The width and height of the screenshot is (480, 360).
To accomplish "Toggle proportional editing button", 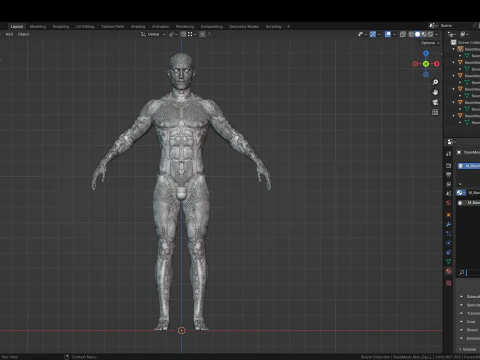I will (x=202, y=34).
